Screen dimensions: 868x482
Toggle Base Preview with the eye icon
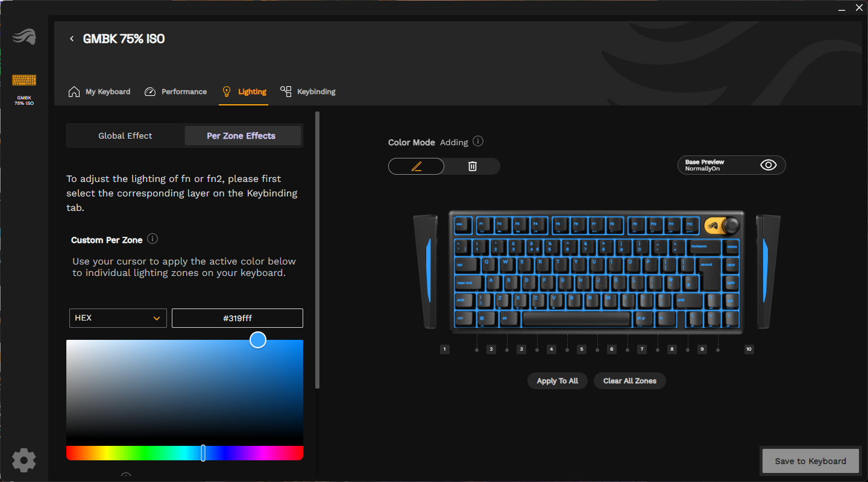tap(769, 165)
